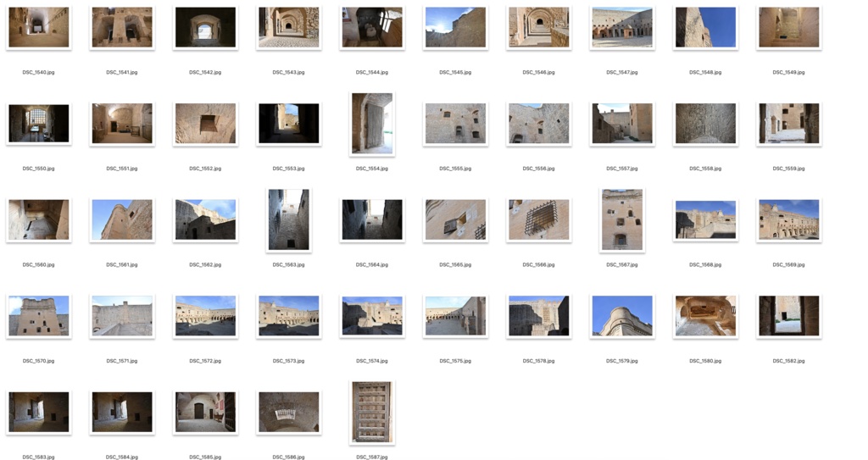The height and width of the screenshot is (460, 868).
Task: Click the DSC_1548.jpg thumbnail
Action: (x=705, y=27)
